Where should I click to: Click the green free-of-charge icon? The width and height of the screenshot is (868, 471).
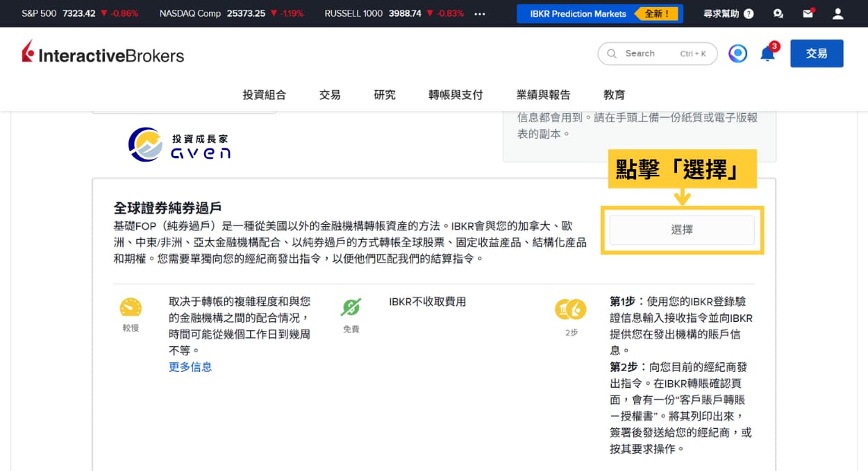coord(351,307)
